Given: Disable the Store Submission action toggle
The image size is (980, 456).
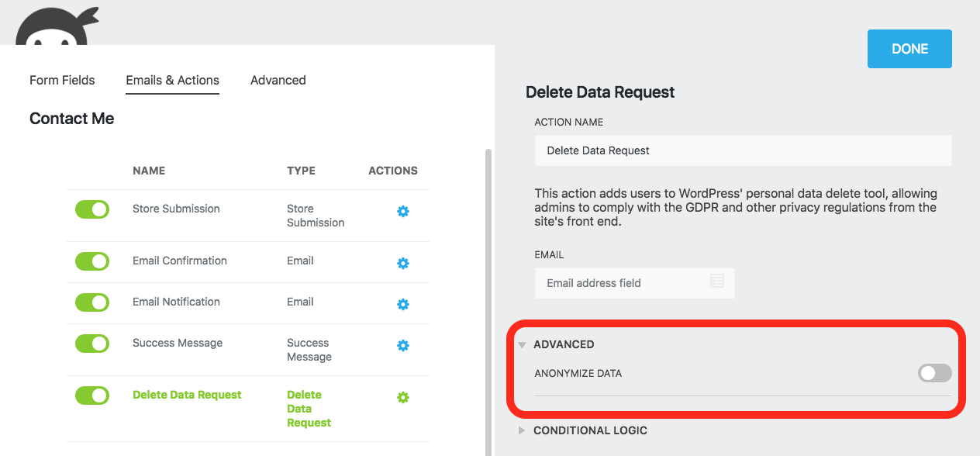Looking at the screenshot, I should [x=92, y=209].
